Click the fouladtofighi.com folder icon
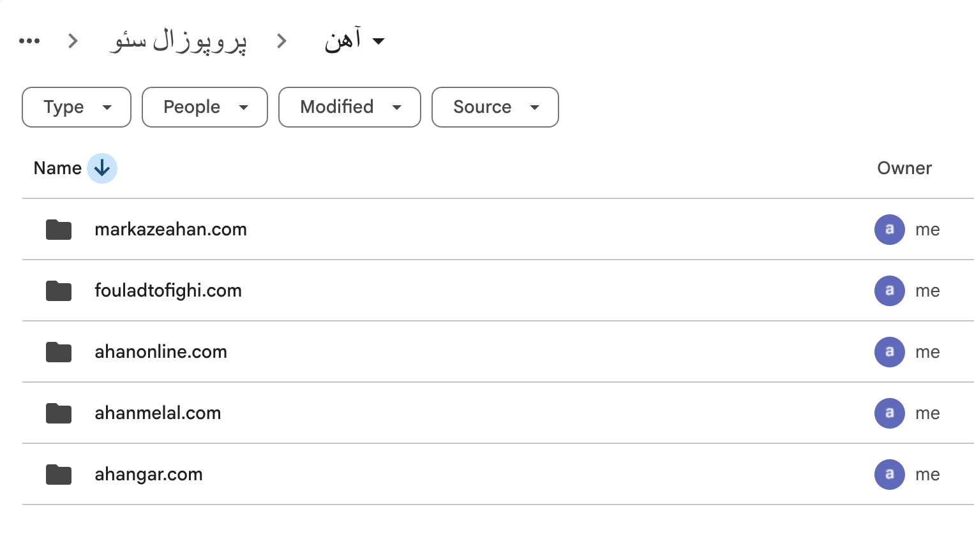974x560 pixels. pyautogui.click(x=58, y=291)
